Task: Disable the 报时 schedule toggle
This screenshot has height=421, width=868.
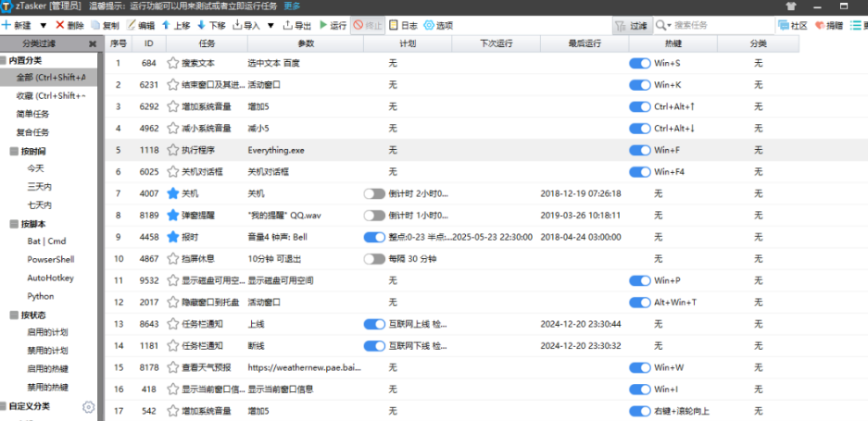Action: click(x=374, y=237)
